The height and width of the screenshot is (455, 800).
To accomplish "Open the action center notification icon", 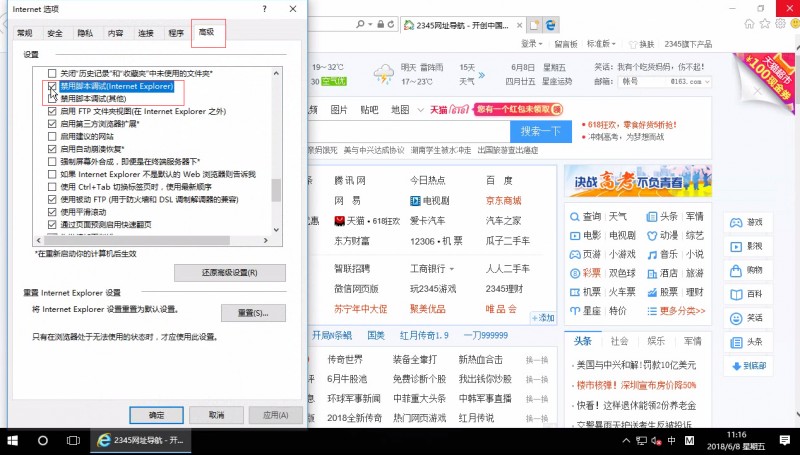I will tap(785, 440).
